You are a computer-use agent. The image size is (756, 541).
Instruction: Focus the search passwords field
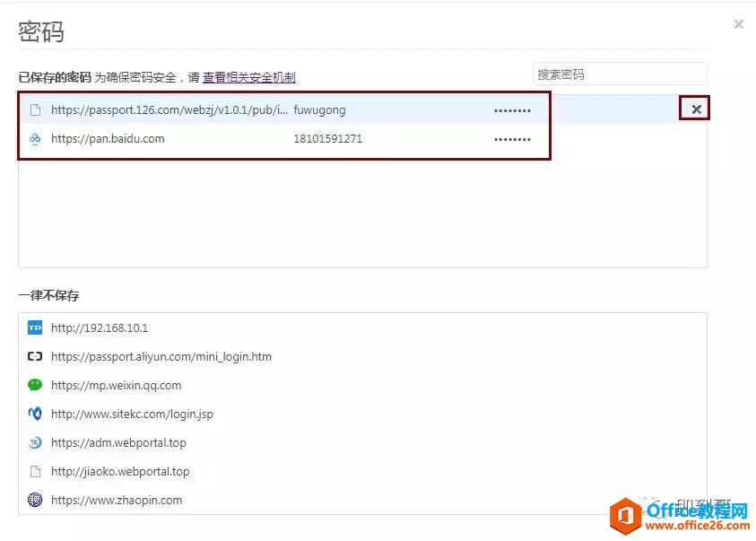point(620,74)
